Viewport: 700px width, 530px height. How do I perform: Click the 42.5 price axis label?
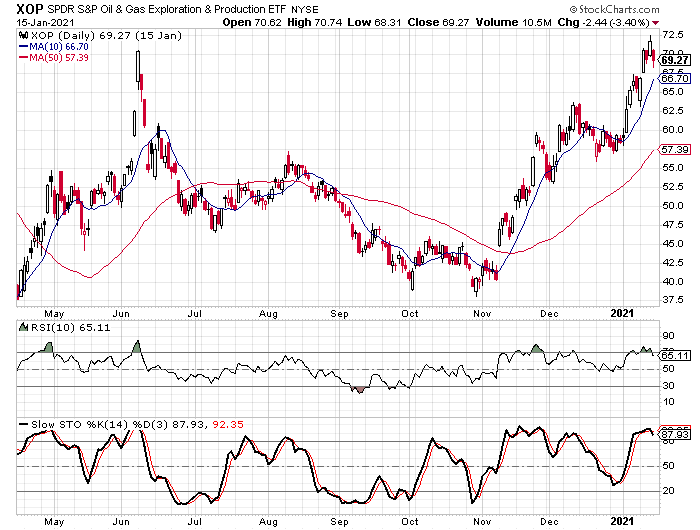(x=673, y=263)
